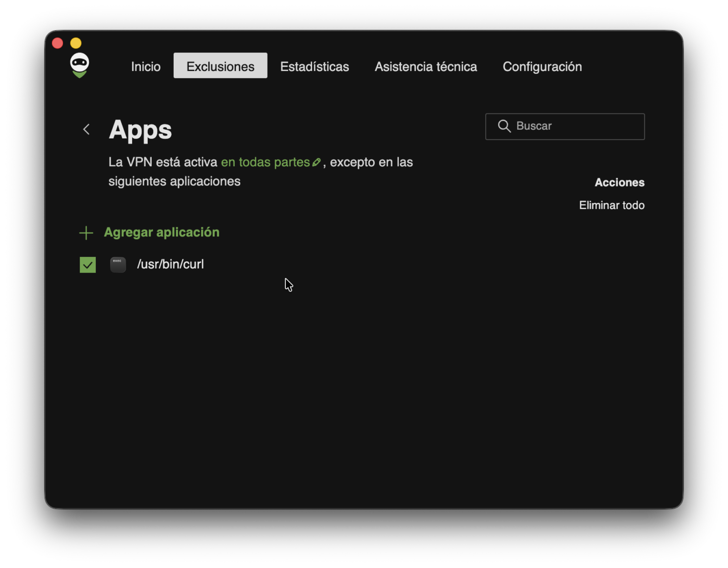Screen dimensions: 728x568
Task: Select the Exclusiones tab
Action: click(x=220, y=66)
